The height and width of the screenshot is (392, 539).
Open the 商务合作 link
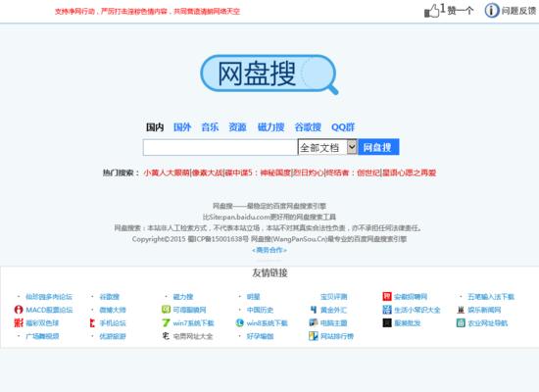(269, 250)
